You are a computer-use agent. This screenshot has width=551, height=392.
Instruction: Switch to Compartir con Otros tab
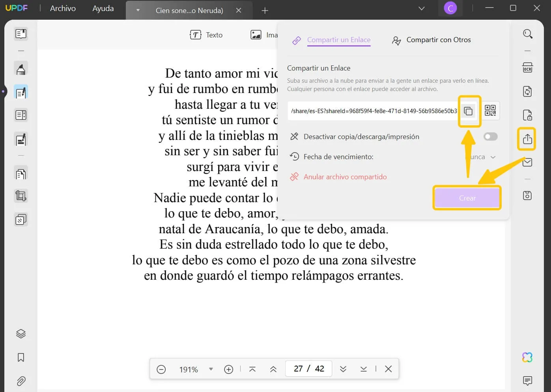[x=439, y=40]
